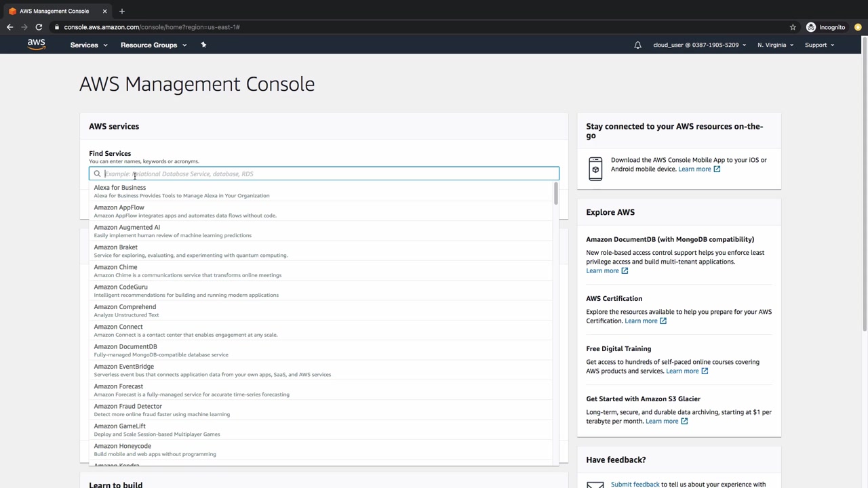Select Amazon DocumentDB from service list
Screen dimensions: 868x488
tap(125, 346)
